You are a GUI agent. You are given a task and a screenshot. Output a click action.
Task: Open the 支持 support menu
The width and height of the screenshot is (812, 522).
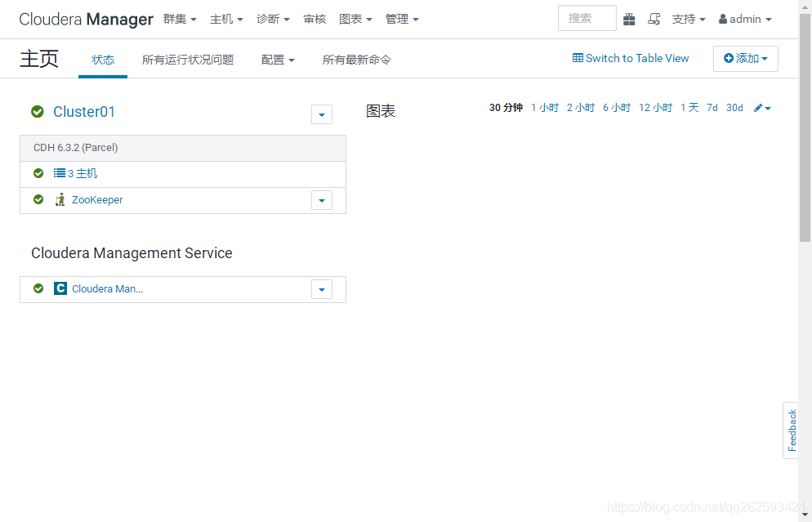(689, 19)
